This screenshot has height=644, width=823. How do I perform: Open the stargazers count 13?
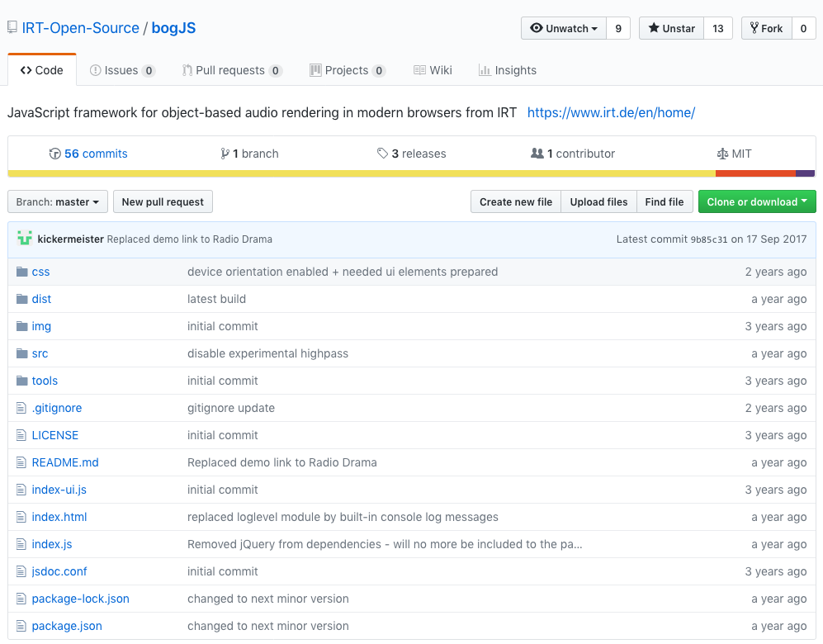click(718, 28)
